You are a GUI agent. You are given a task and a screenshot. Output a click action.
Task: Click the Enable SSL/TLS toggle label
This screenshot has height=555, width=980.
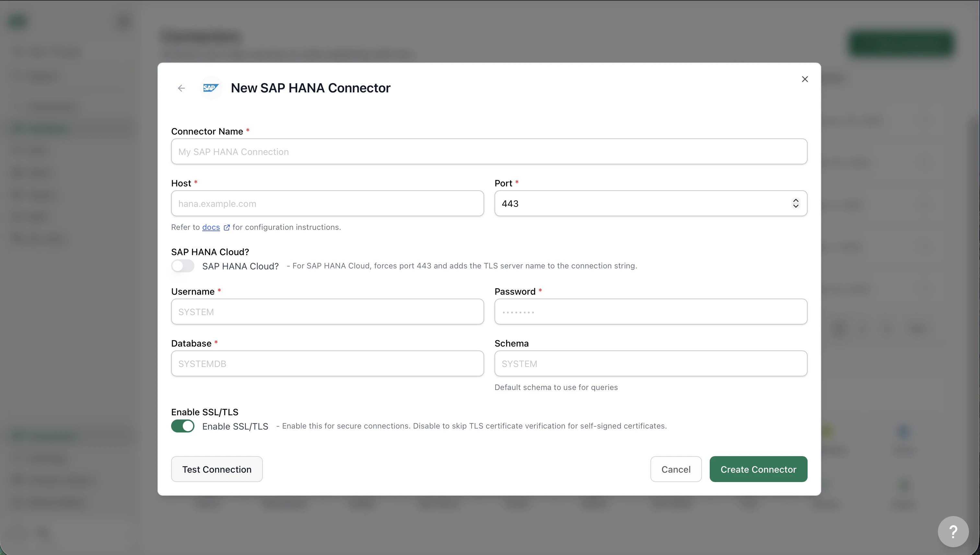click(x=235, y=426)
